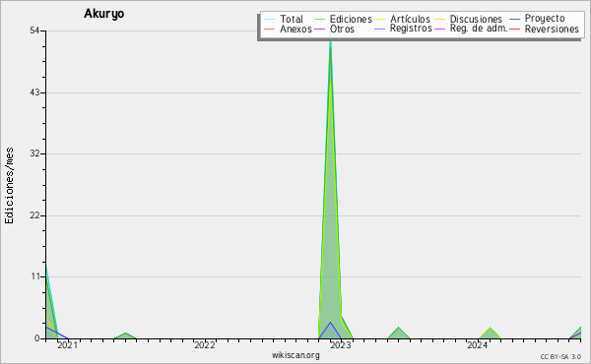Click the 22 y-axis value
Viewport: 591px width, 364px height.
(x=34, y=215)
